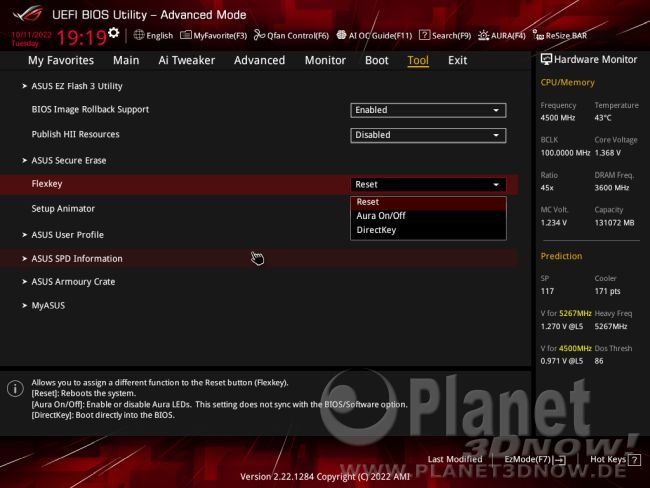Open BIOS Image Rollback Support dropdown
The image size is (650, 488).
point(428,110)
